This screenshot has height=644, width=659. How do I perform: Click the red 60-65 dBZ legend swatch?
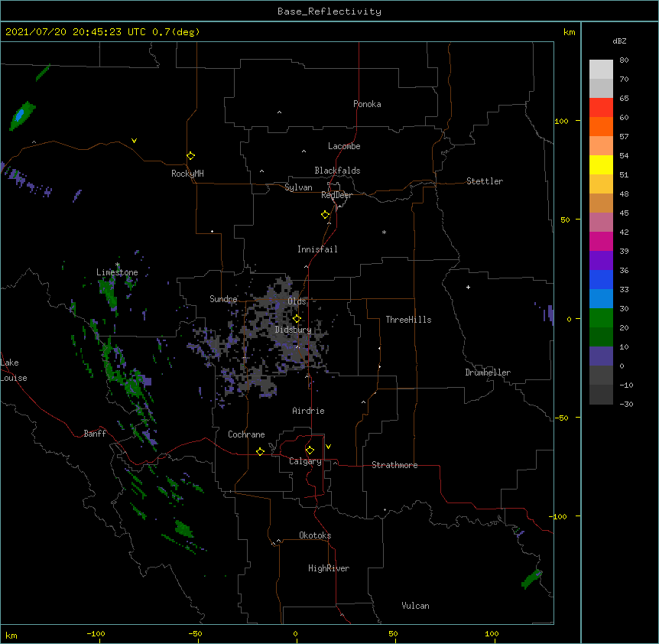tap(601, 107)
